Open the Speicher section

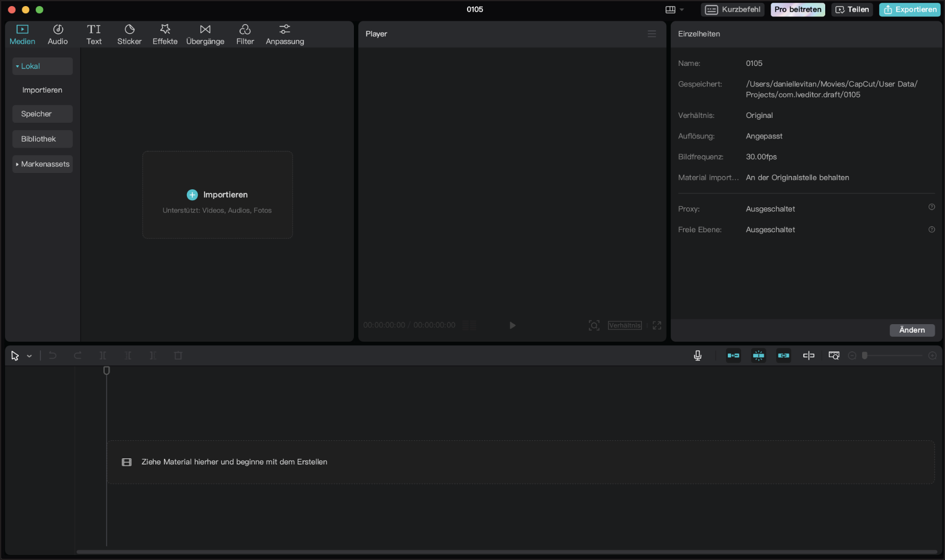42,114
